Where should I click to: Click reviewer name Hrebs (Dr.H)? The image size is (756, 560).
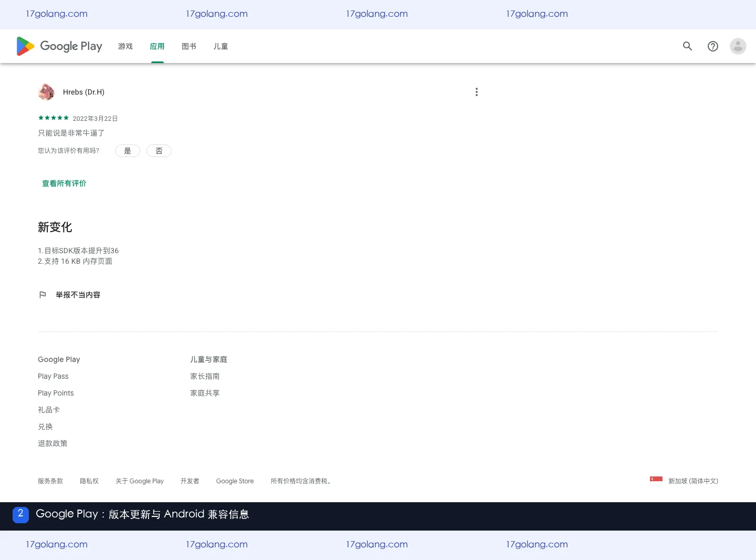pyautogui.click(x=83, y=92)
